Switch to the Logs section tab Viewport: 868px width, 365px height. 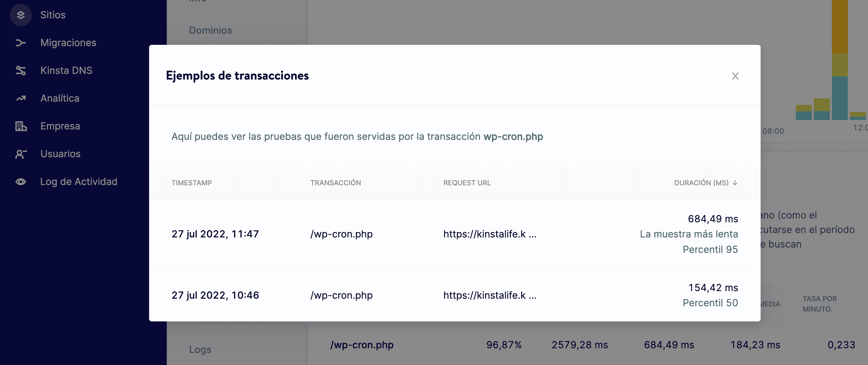click(x=200, y=350)
